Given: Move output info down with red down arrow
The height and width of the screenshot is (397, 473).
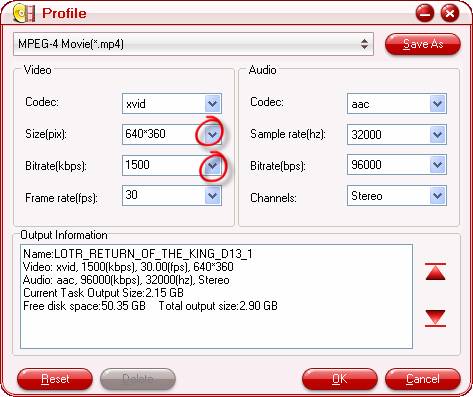Looking at the screenshot, I should coord(435,318).
